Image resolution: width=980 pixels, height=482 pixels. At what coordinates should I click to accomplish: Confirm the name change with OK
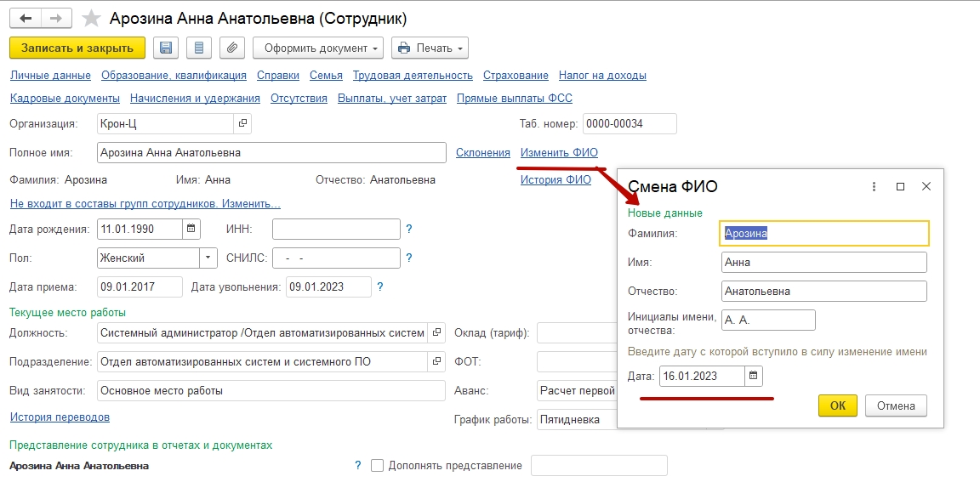pos(838,405)
